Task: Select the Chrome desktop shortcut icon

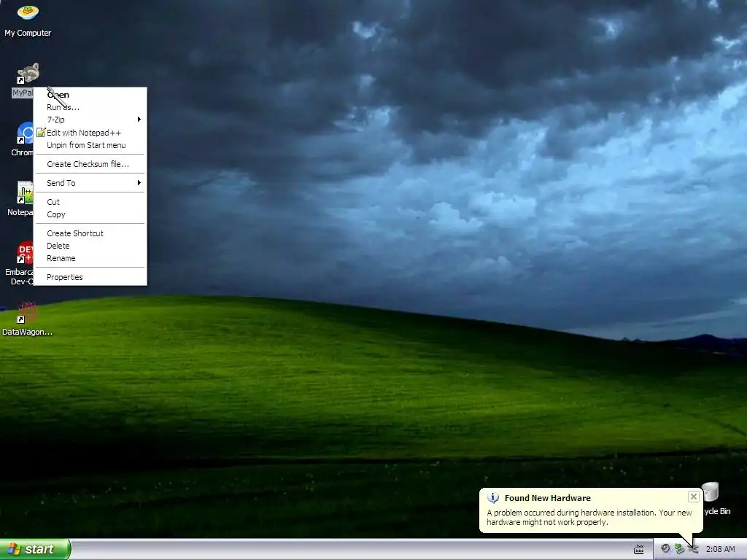Action: point(25,133)
